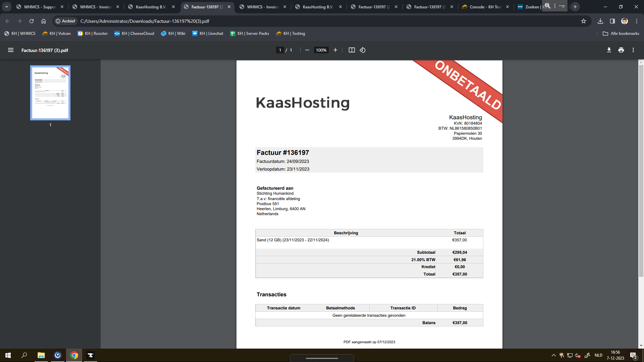The image size is (644, 362).
Task: Bookmark this page with star icon
Action: tap(583, 21)
